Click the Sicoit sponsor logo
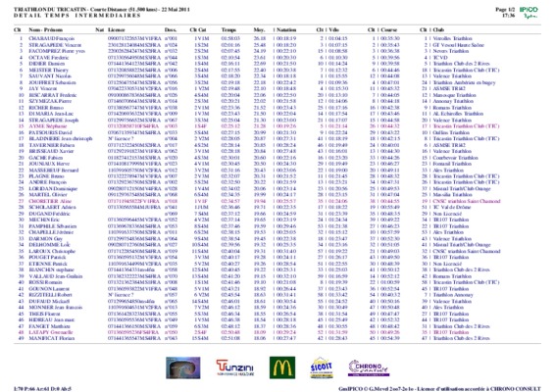The height and width of the screenshot is (392, 555). pyautogui.click(x=321, y=367)
